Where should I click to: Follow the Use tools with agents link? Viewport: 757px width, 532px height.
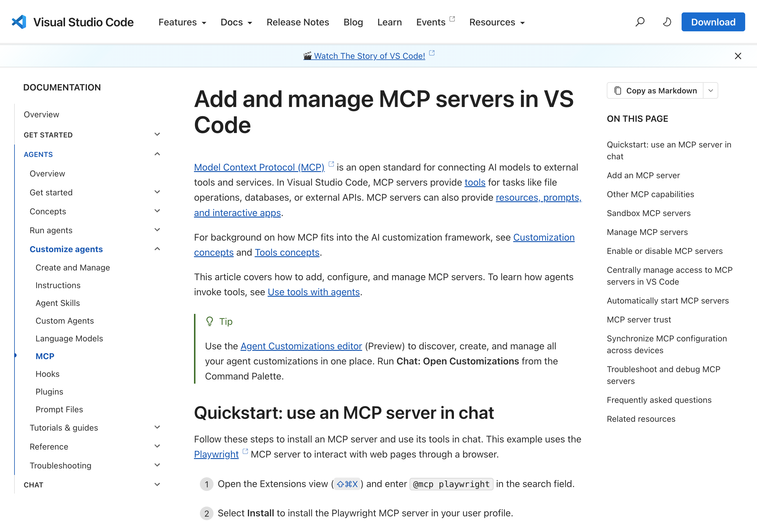click(x=313, y=292)
